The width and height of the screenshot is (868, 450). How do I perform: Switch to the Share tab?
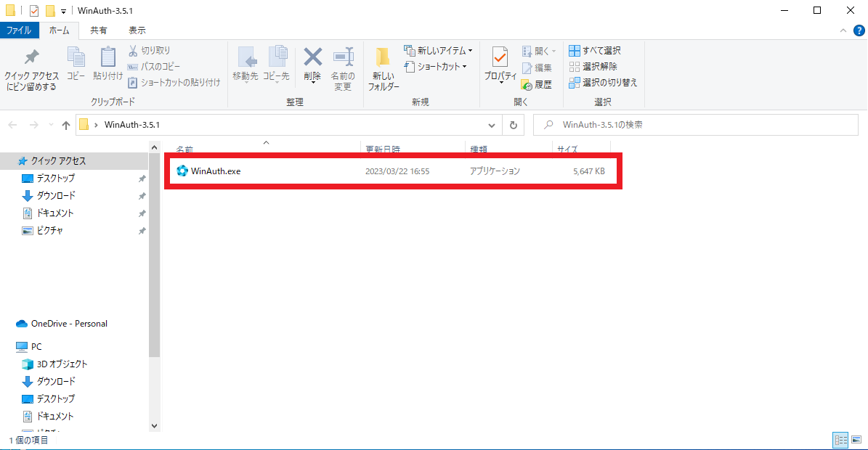(x=99, y=30)
